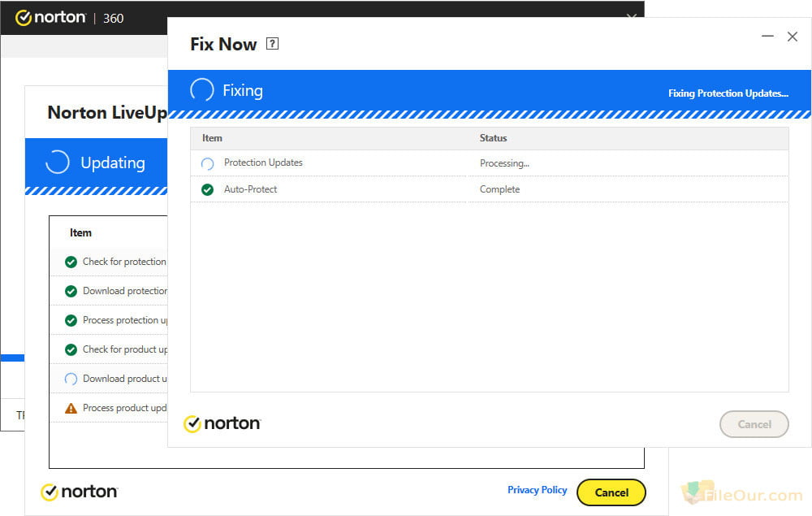
Task: Select the Download protection row text
Action: tap(125, 291)
